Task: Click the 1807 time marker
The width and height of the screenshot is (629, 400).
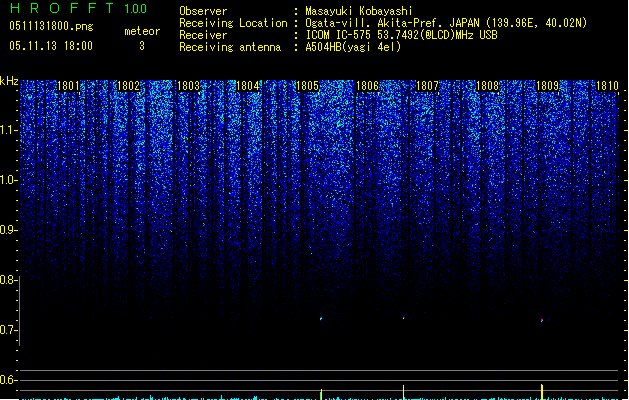Action: pos(427,86)
